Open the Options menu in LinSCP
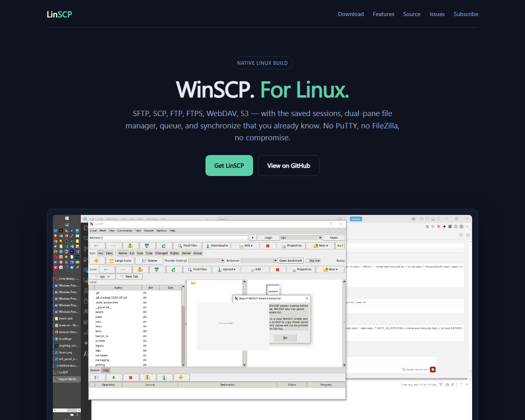The height and width of the screenshot is (420, 525). (162, 231)
